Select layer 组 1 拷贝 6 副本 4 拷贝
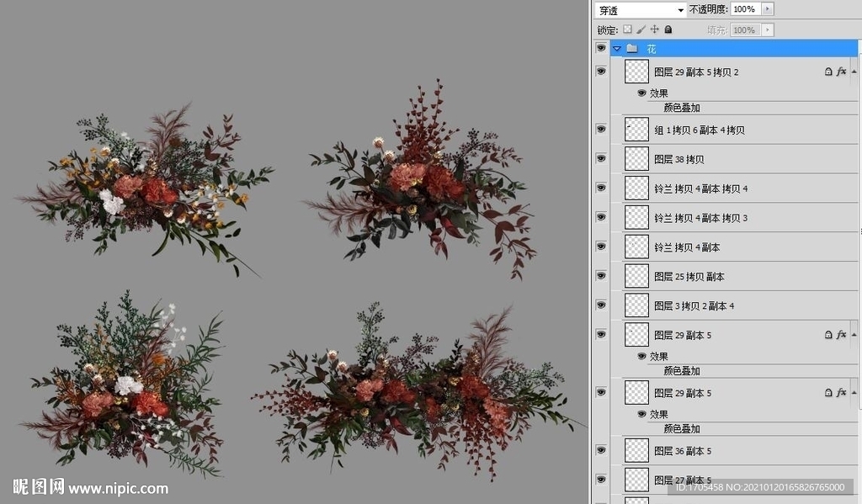862x504 pixels. 699,130
